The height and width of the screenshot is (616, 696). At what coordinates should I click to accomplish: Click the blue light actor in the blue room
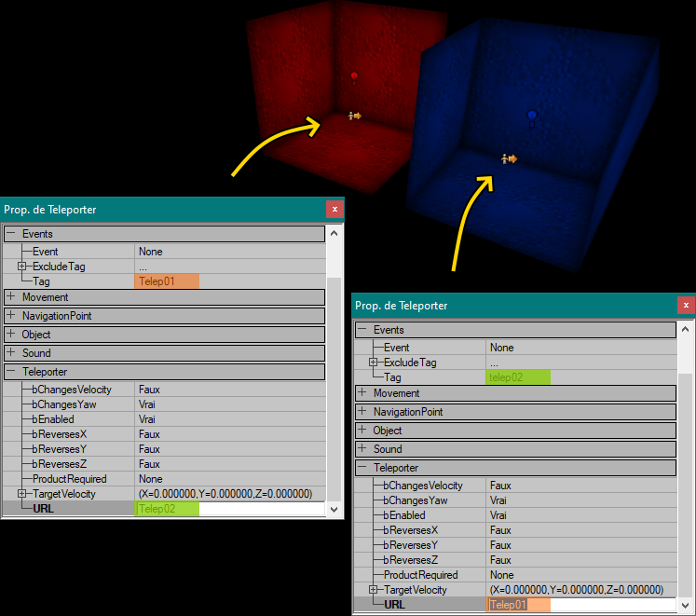tap(532, 116)
